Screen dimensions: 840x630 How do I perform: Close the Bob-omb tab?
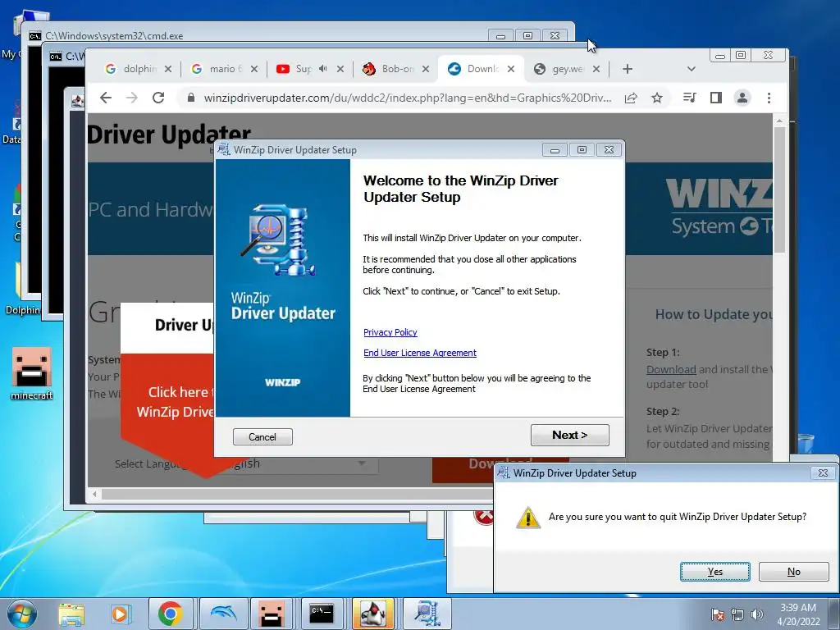pyautogui.click(x=426, y=69)
